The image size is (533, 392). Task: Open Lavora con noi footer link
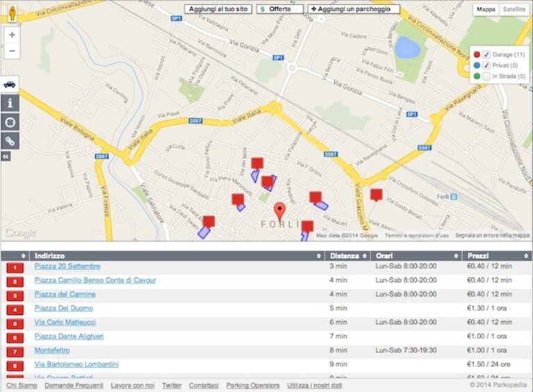pos(133,385)
